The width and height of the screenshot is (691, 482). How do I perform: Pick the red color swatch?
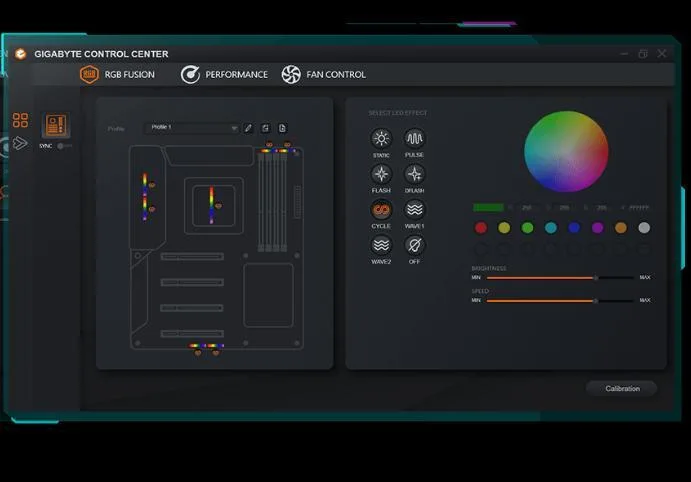pyautogui.click(x=481, y=228)
